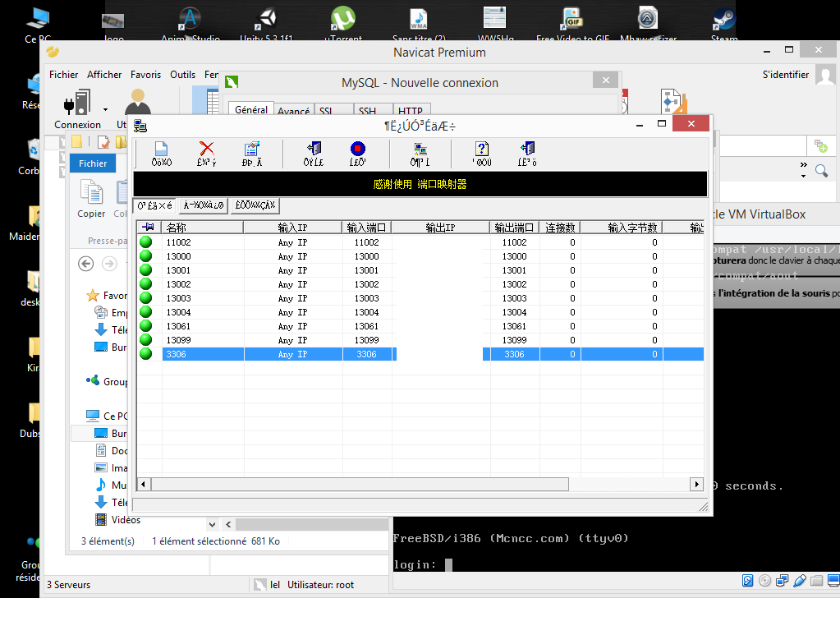840x635 pixels.
Task: Click the start door-arrow icon left of the red stop button
Action: pyautogui.click(x=314, y=149)
